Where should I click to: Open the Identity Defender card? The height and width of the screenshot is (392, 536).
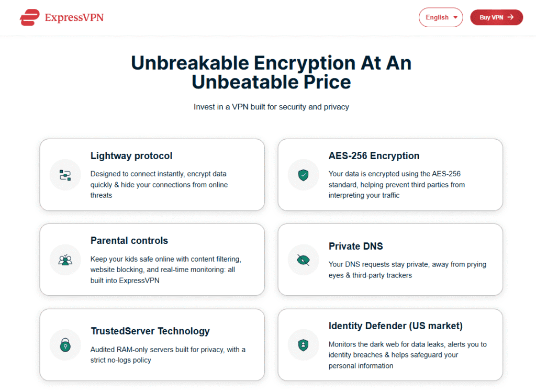pos(390,345)
